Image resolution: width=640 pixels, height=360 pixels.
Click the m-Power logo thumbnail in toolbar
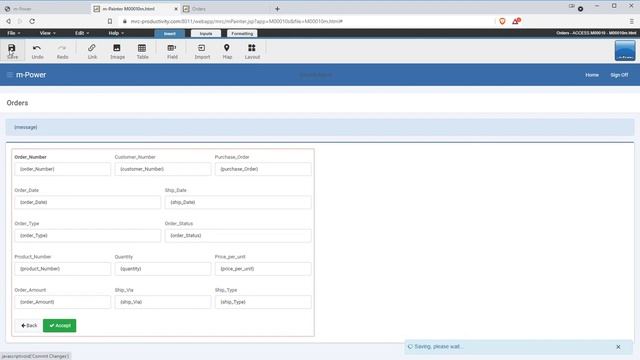click(x=625, y=51)
